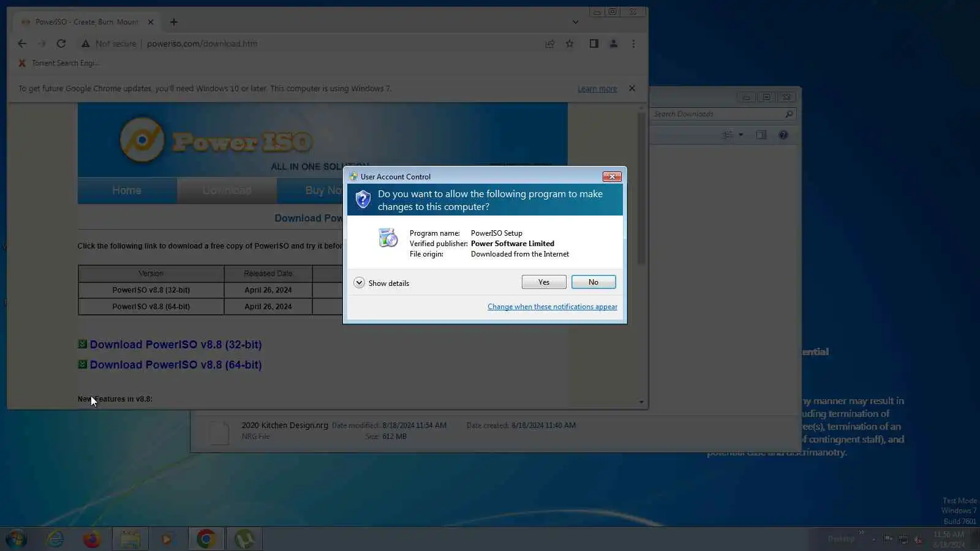Image resolution: width=980 pixels, height=551 pixels.
Task: Open the Buy Now tab on PowerISO site
Action: click(x=311, y=190)
